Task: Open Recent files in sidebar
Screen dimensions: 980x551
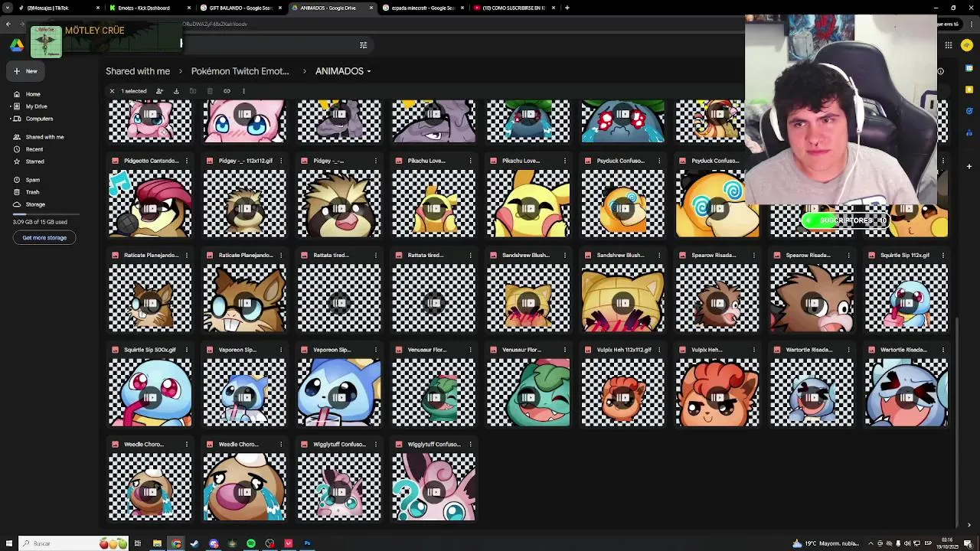Action: click(34, 149)
